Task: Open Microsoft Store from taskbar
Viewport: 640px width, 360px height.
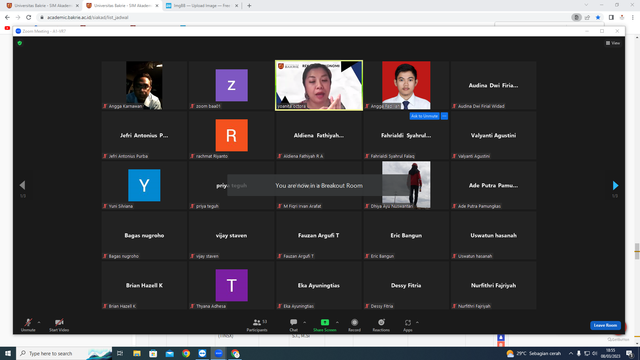Action: (x=153, y=353)
